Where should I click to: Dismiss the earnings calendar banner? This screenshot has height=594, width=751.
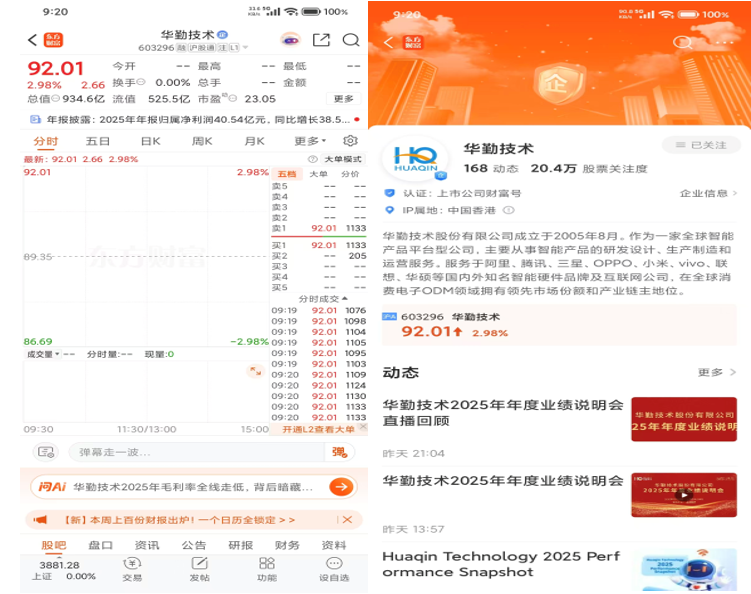(348, 520)
